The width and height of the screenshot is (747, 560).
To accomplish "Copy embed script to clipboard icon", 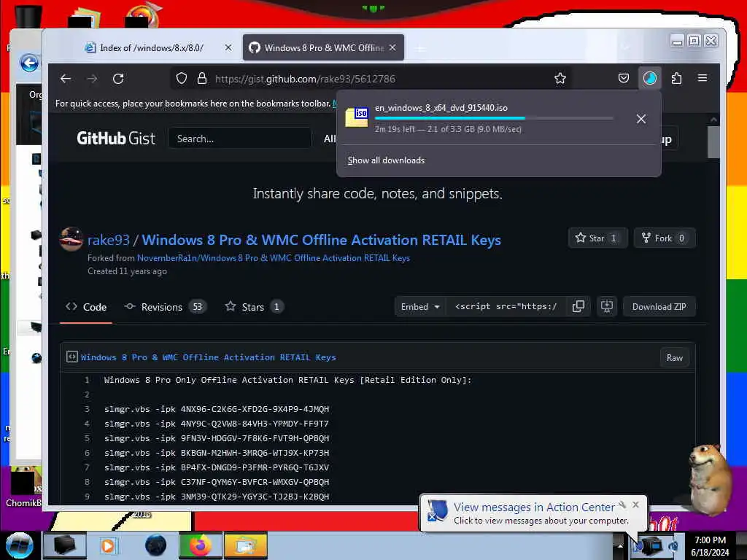I will pos(578,307).
